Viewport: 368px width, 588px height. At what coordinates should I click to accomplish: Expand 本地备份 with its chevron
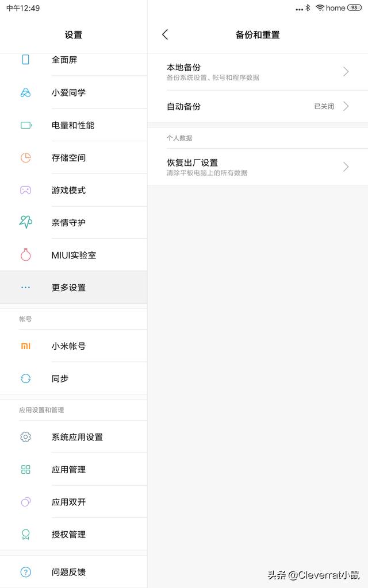346,72
